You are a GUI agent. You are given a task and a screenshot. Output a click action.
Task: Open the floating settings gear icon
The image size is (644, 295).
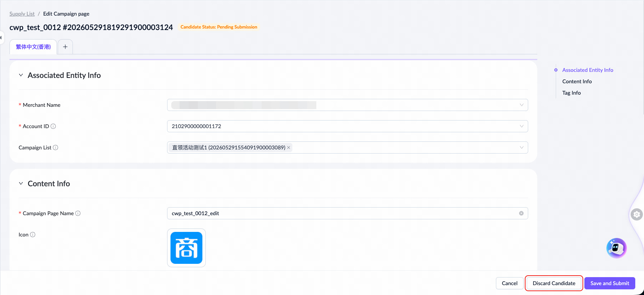click(637, 214)
